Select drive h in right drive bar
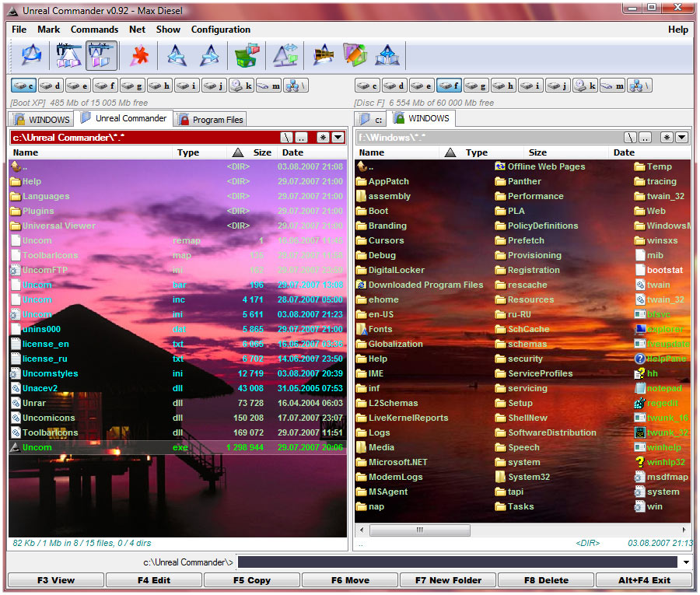The width and height of the screenshot is (700, 595). [x=503, y=86]
